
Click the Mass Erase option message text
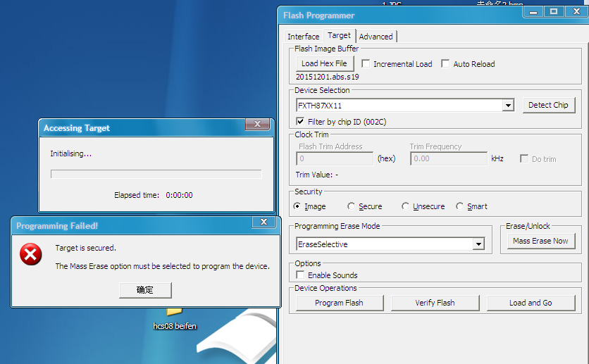[162, 266]
